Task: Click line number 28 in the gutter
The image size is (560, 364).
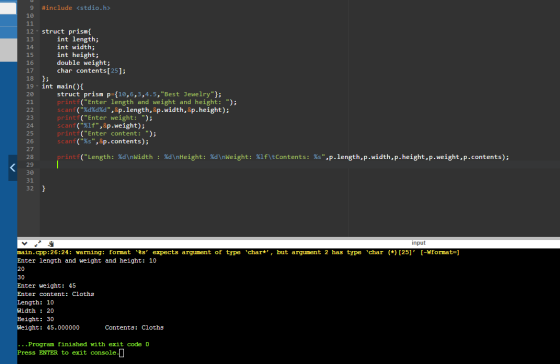Action: (30, 157)
